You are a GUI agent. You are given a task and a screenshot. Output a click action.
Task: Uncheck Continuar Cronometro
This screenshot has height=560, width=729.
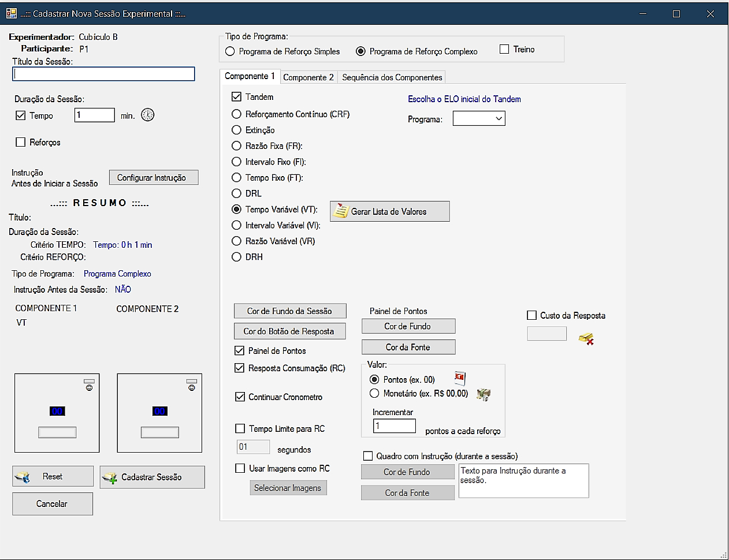pos(240,397)
